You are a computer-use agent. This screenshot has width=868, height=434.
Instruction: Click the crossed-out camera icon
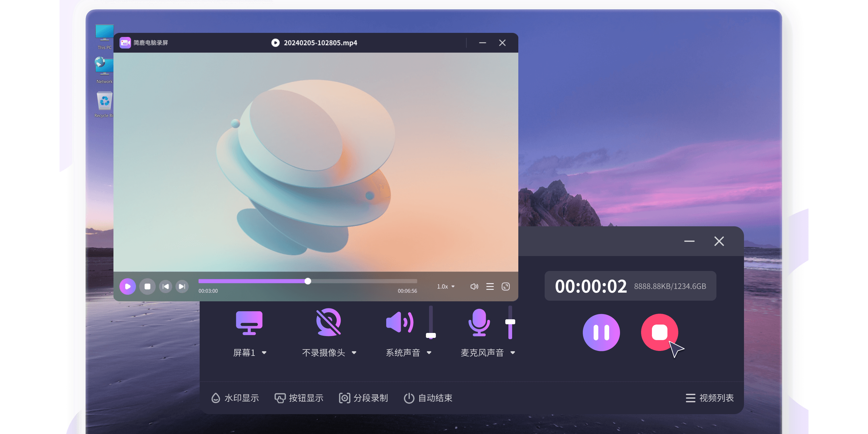pos(328,322)
